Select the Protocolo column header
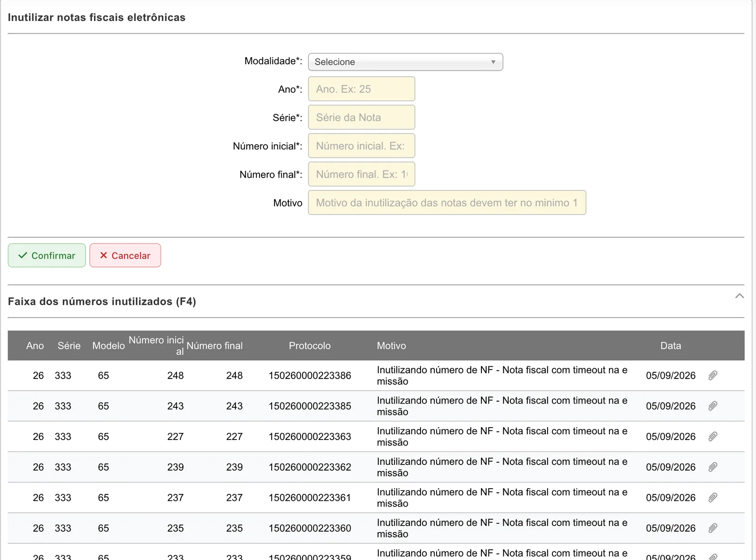 [x=310, y=346]
